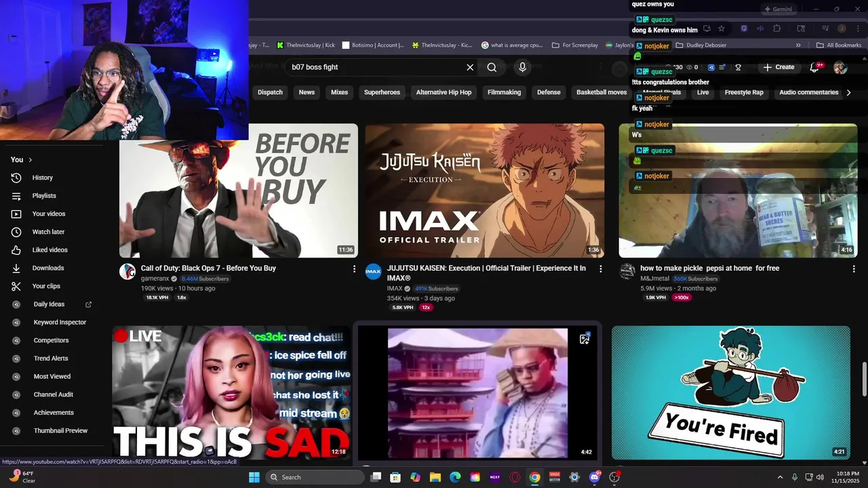This screenshot has width=868, height=488.
Task: Click the Create button
Action: (778, 67)
